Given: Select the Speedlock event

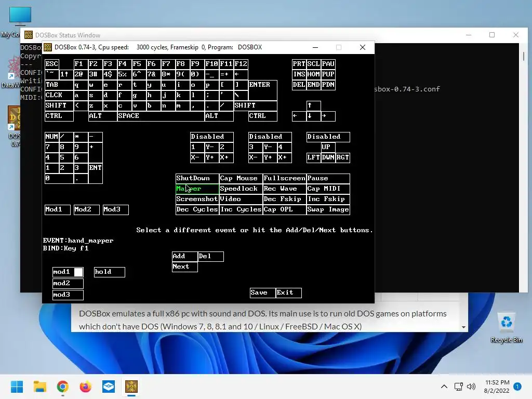Looking at the screenshot, I should click(241, 189).
